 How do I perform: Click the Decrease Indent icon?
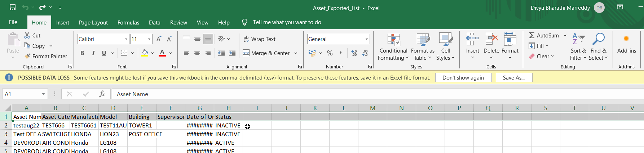tap(221, 53)
